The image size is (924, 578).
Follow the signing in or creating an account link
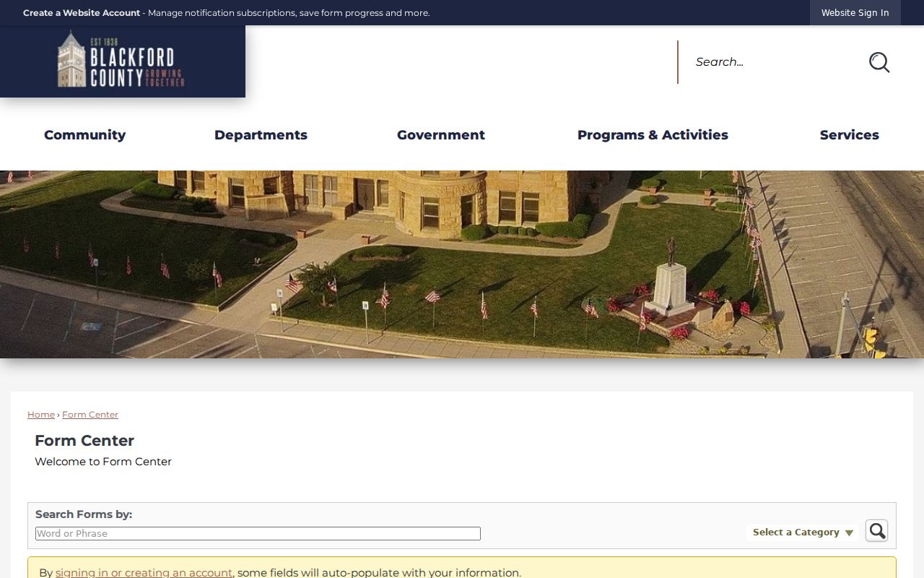[x=144, y=573]
